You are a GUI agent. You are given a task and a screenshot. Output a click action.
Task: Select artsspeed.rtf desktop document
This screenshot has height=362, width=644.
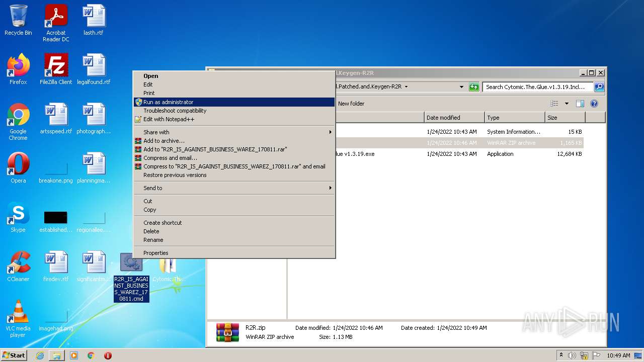[x=56, y=119]
